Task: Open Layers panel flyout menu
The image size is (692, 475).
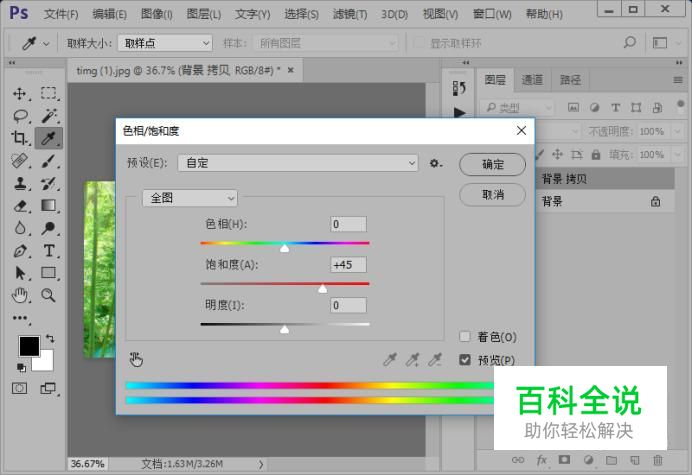Action: [x=678, y=80]
